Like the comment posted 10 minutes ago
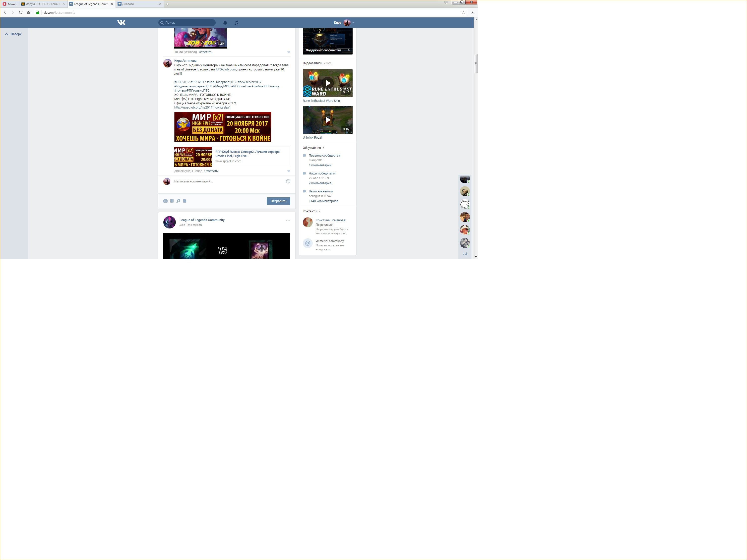747x560 pixels. click(288, 52)
